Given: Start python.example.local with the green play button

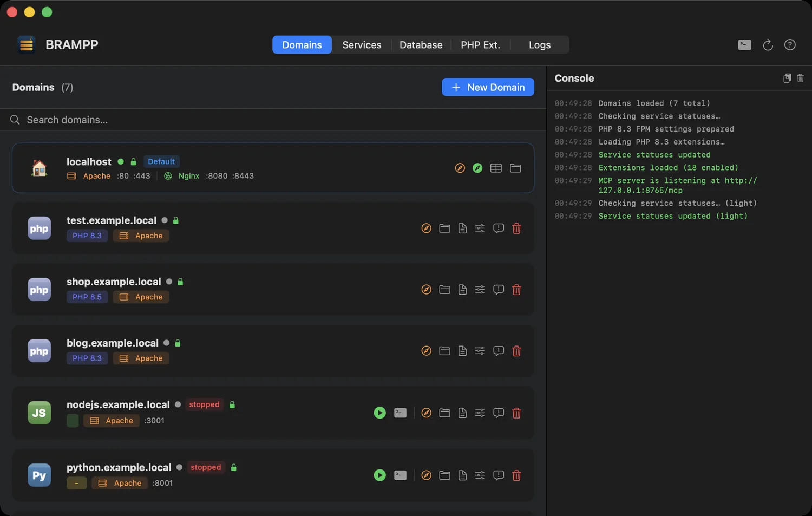Looking at the screenshot, I should 380,475.
